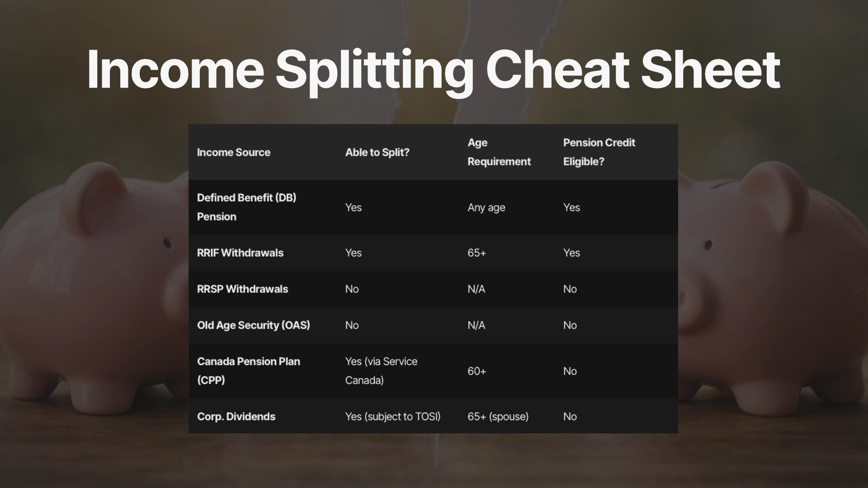Select the "Yes (subject to TOSI)" cell
868x488 pixels.
[392, 416]
